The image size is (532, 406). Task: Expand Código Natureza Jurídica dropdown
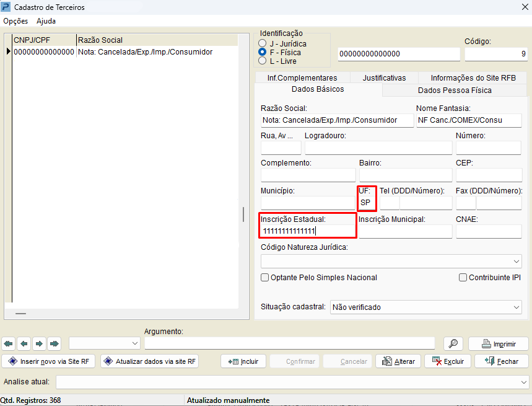pyautogui.click(x=517, y=262)
